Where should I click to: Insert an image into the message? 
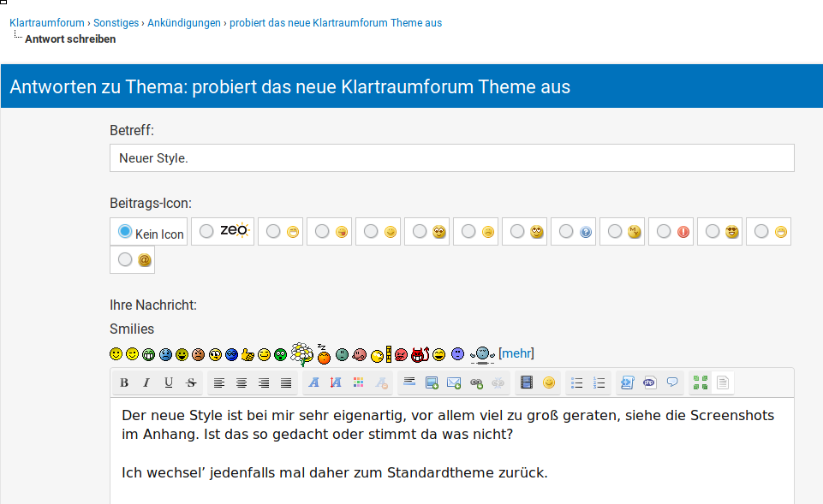point(432,382)
